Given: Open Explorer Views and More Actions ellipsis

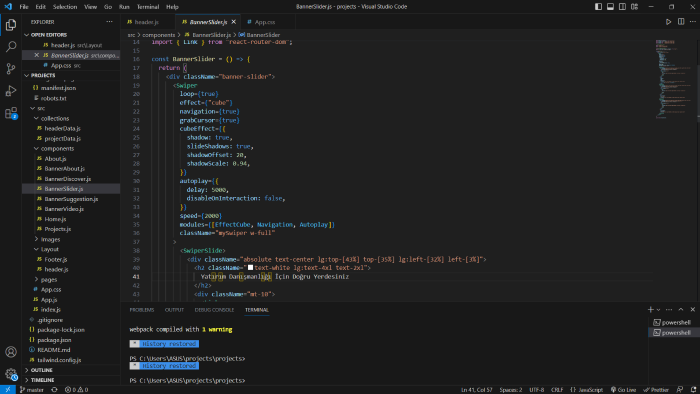Looking at the screenshot, I should (109, 22).
